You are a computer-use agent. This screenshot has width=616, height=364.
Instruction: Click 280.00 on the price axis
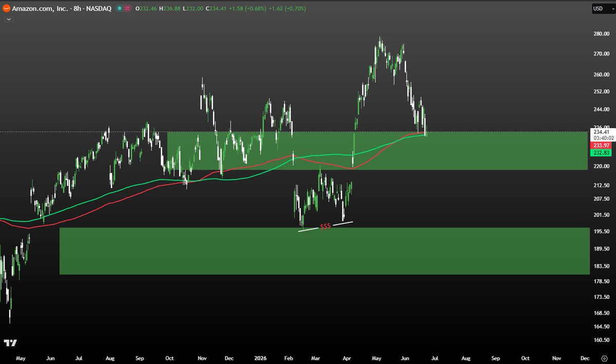pos(601,34)
